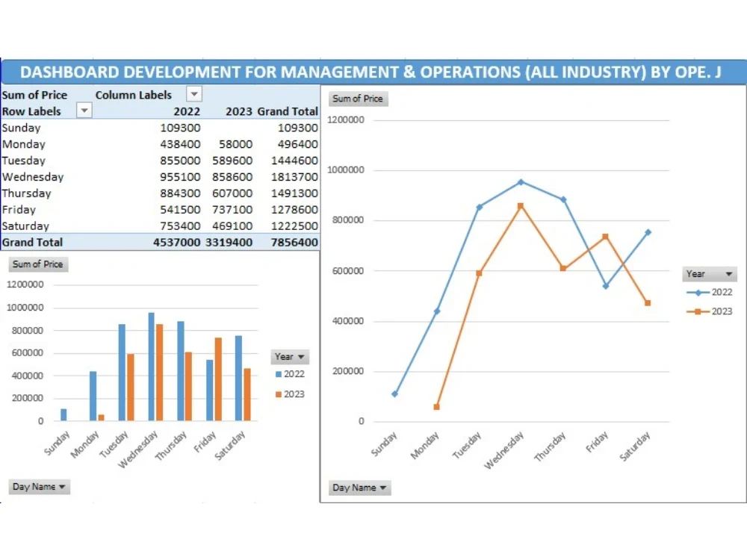This screenshot has height=560, width=747.
Task: Select the 2023 legend entry on the bar chart
Action: pos(291,393)
